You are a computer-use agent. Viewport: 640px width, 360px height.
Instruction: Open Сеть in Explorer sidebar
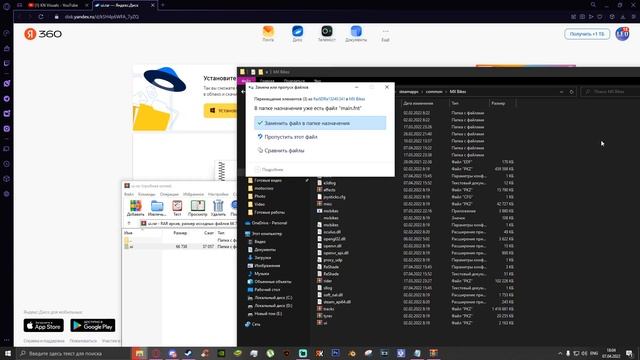253,324
